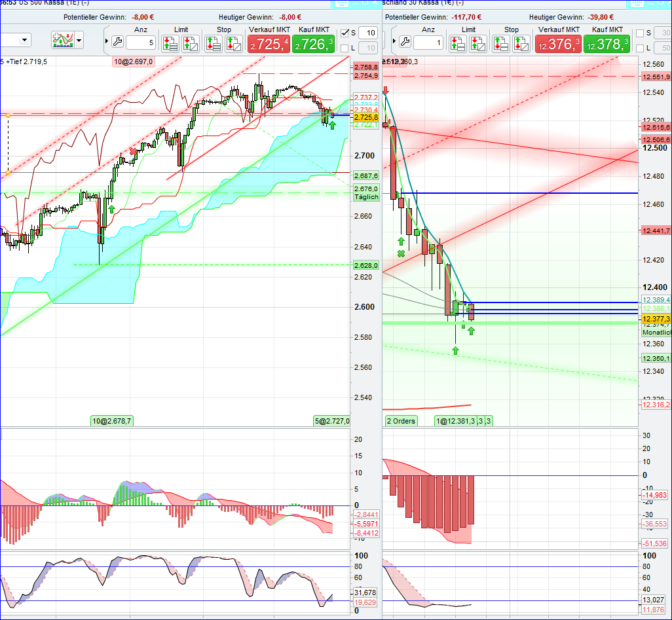Screen dimensions: 672x620
Task: Click the 13,027 stochastic value label
Action: tap(653, 600)
